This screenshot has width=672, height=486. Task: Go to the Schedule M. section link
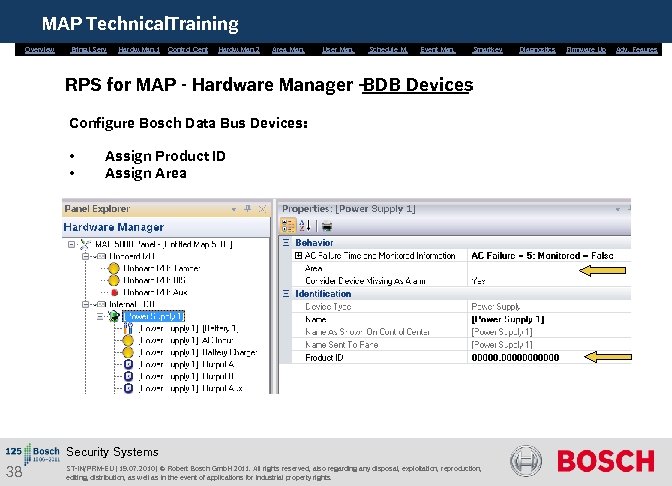pos(388,50)
